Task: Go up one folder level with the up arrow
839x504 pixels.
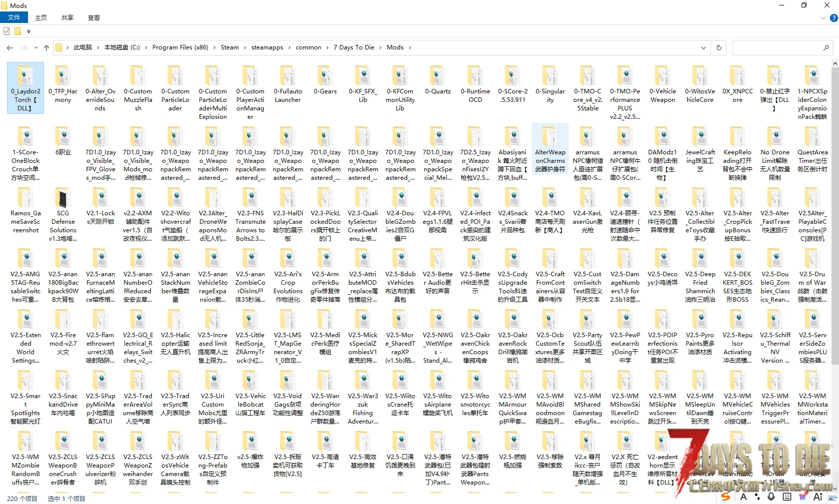Action: 46,48
